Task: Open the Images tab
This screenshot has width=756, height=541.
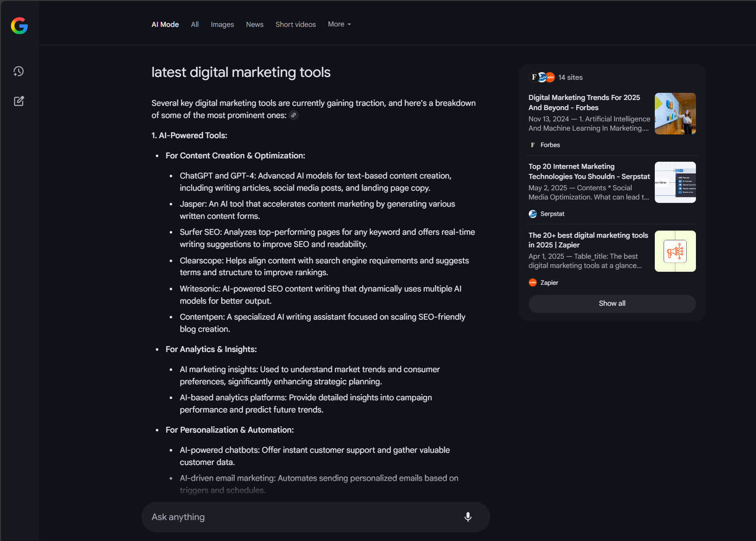Action: (x=222, y=24)
